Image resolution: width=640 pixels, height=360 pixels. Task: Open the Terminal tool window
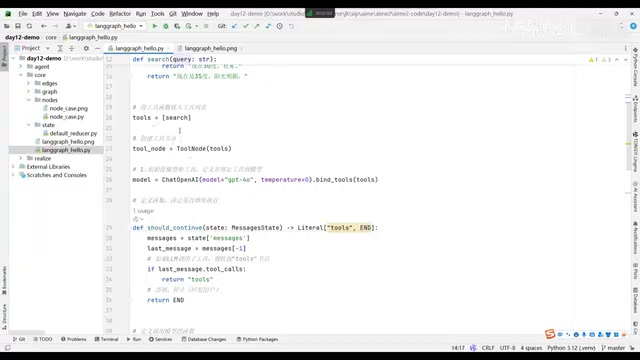pyautogui.click(x=107, y=339)
